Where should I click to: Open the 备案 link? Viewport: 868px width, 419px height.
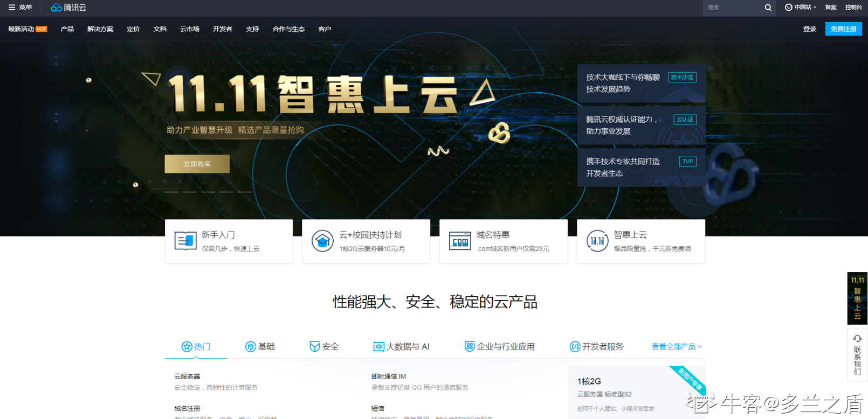click(831, 8)
